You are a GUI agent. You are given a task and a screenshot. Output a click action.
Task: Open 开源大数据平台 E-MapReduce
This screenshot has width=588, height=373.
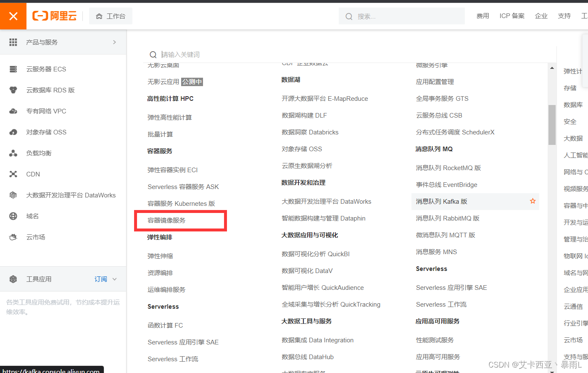point(324,98)
